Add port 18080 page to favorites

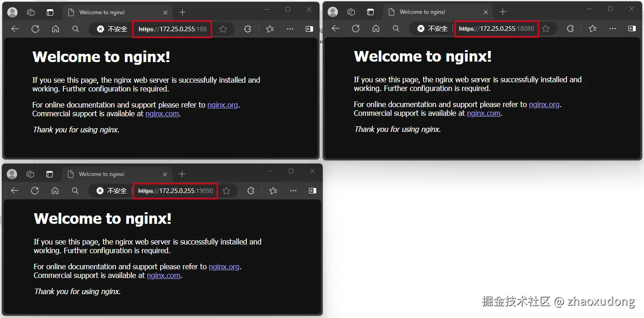[x=546, y=28]
